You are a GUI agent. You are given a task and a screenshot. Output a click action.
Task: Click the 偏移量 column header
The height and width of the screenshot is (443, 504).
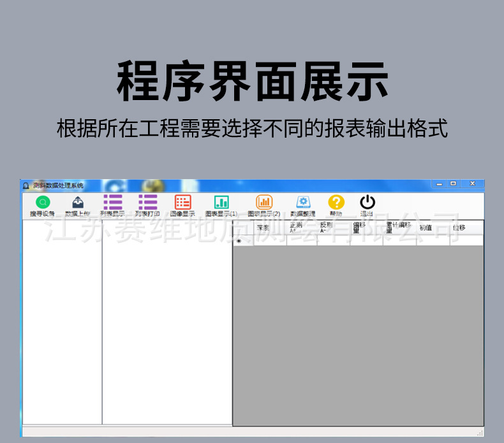coord(366,228)
